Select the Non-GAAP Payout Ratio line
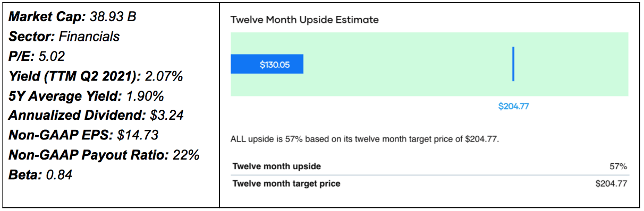644x211 pixels. pos(104,155)
